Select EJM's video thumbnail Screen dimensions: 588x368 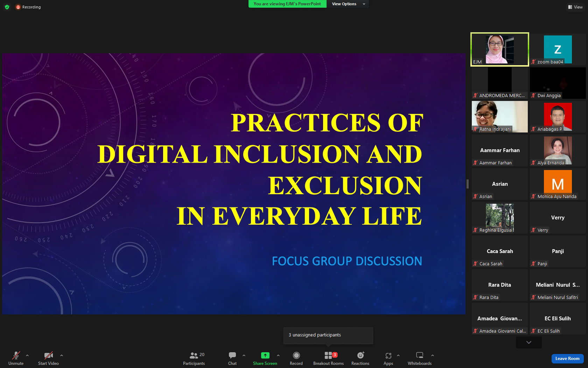[500, 49]
